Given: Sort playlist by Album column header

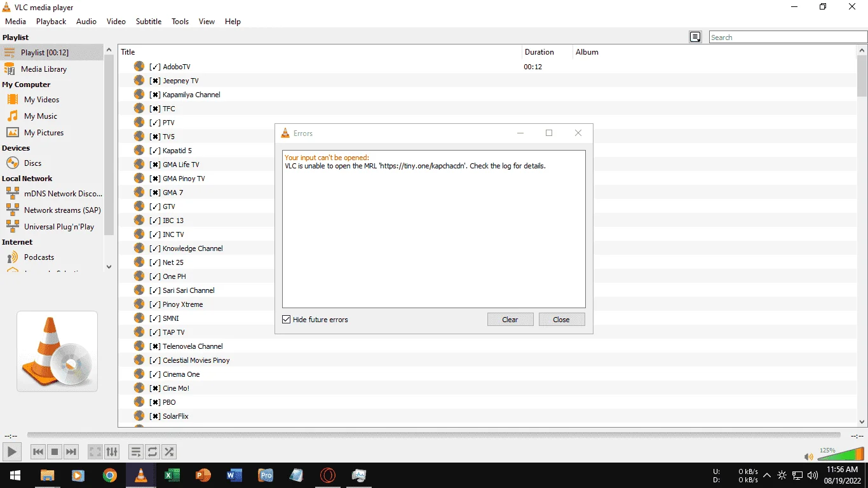Looking at the screenshot, I should point(715,52).
